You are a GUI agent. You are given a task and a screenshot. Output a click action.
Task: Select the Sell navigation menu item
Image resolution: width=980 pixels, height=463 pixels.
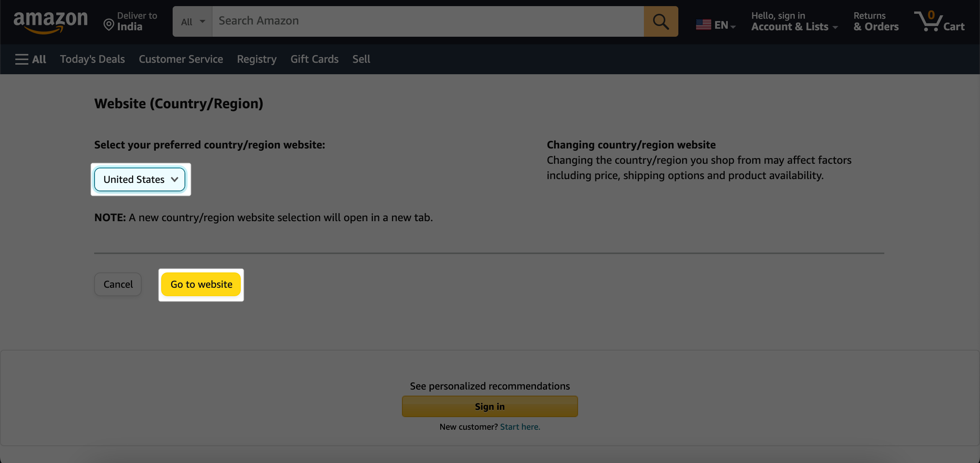(361, 59)
